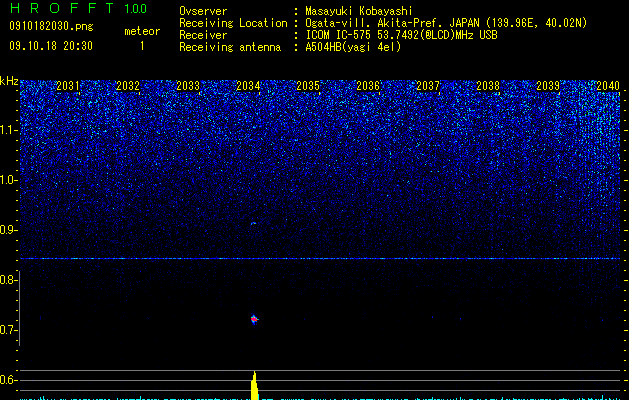Click the 0910182030.png filename label
This screenshot has height=400, width=629.
click(51, 26)
